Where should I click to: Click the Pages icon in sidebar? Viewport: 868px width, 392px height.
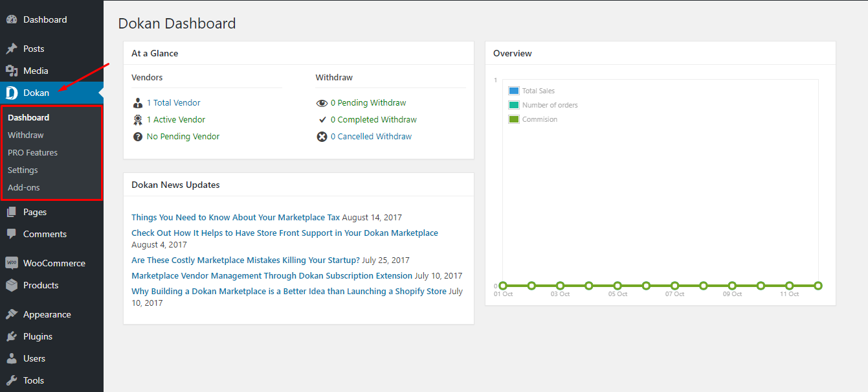tap(12, 212)
